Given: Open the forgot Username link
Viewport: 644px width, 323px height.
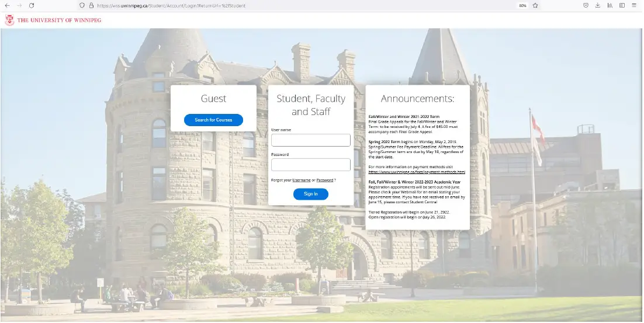Looking at the screenshot, I should pos(302,180).
